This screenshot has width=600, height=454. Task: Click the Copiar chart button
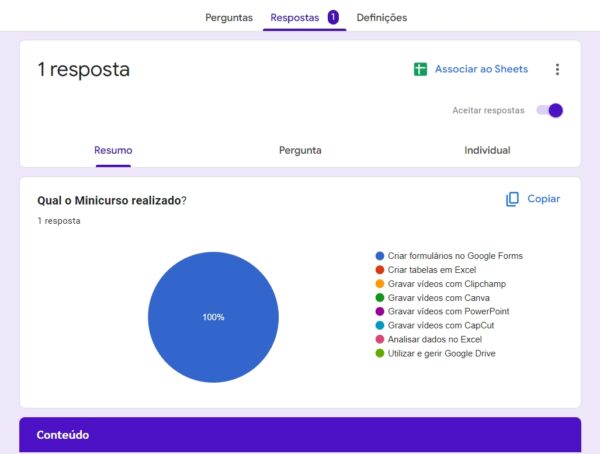[x=533, y=199]
